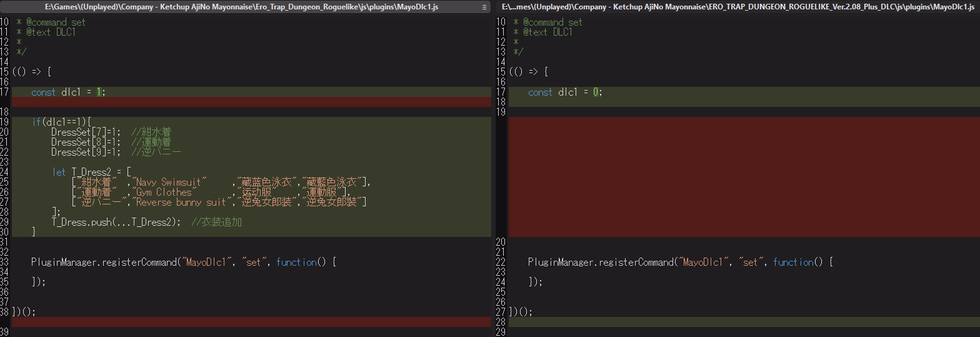Click 'const dlc1 = 1;' in left pane
The image size is (980, 337).
coord(69,92)
